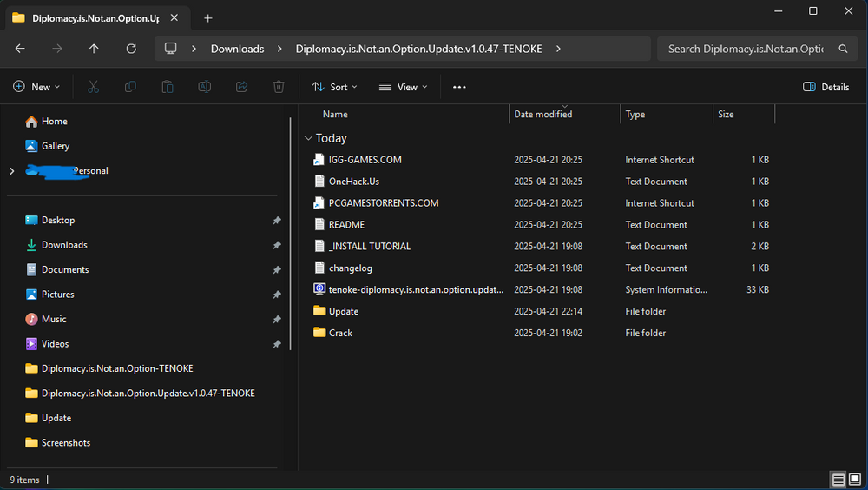This screenshot has width=868, height=490.
Task: Select the Diplomacy.is.Not.an.Option tab
Action: (x=97, y=18)
